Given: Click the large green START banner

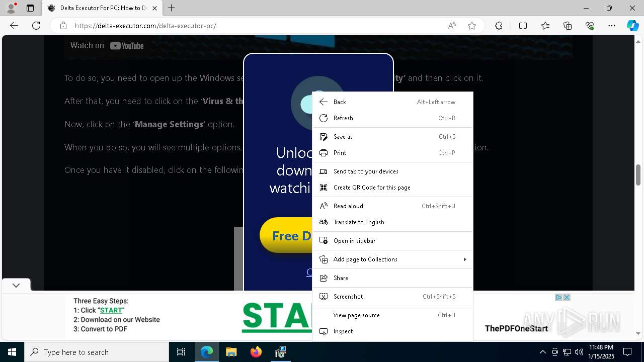Looking at the screenshot, I should (277, 317).
